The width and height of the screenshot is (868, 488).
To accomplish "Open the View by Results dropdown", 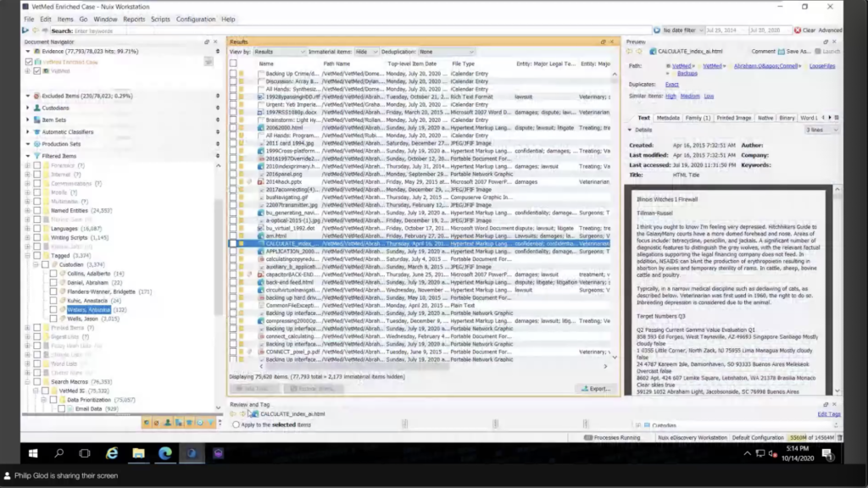I will pos(279,52).
